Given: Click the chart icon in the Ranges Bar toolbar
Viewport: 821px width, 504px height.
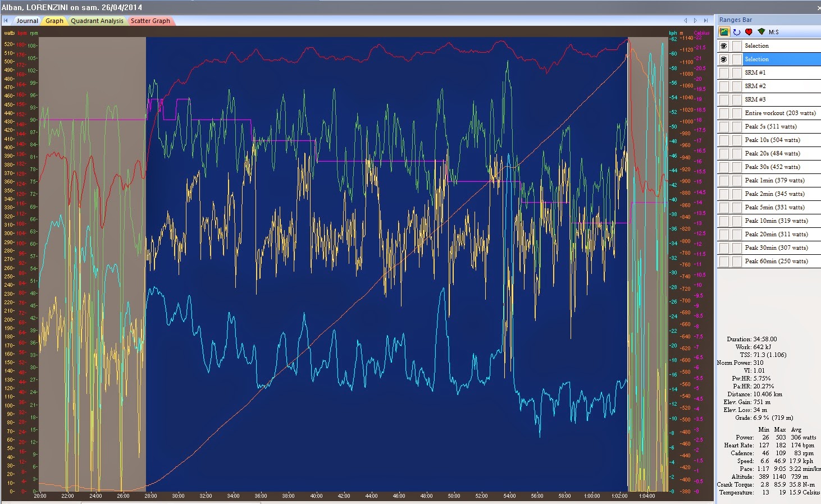Looking at the screenshot, I should [x=724, y=32].
